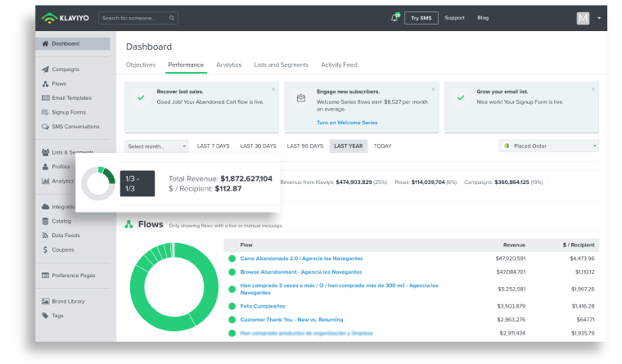The width and height of the screenshot is (622, 364).
Task: Click the Analytics bar chart icon
Action: click(45, 181)
